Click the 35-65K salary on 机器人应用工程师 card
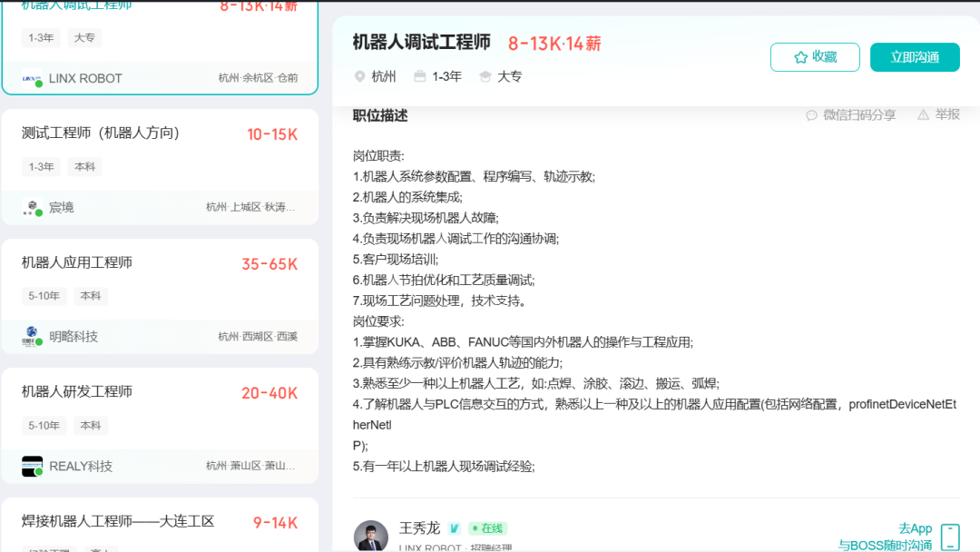This screenshot has width=980, height=552. pyautogui.click(x=269, y=264)
